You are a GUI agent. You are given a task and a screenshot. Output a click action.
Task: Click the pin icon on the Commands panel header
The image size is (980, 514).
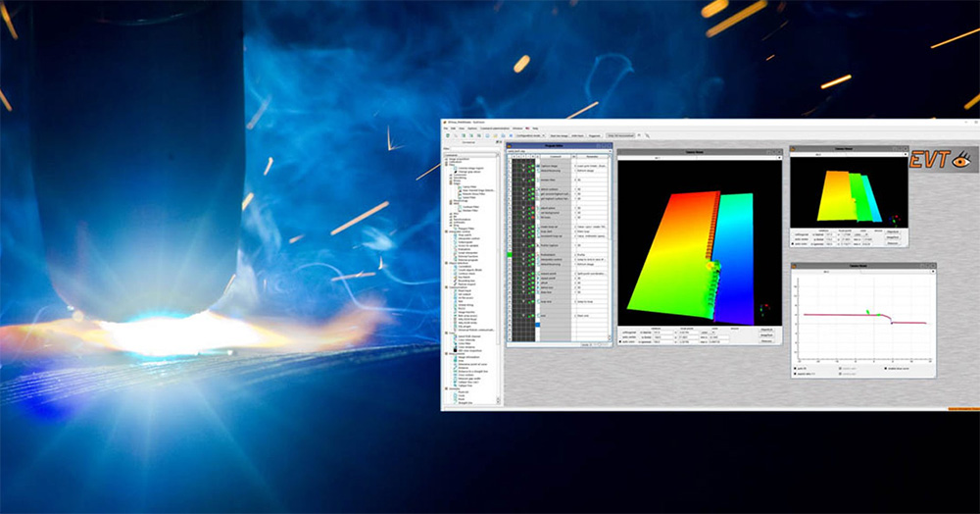coord(498,141)
